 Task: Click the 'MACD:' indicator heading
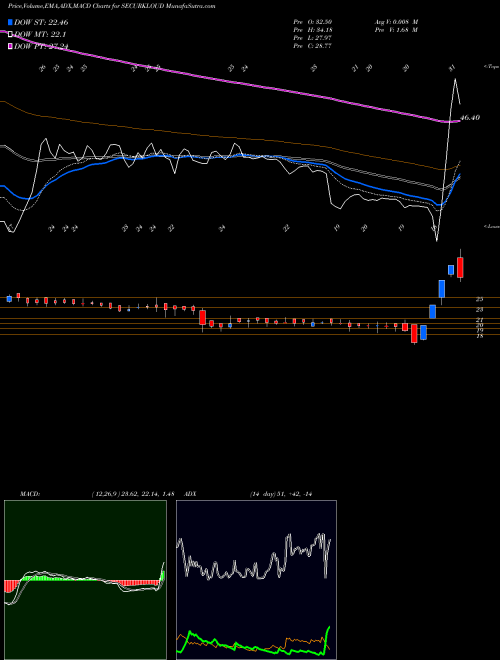pyautogui.click(x=29, y=494)
